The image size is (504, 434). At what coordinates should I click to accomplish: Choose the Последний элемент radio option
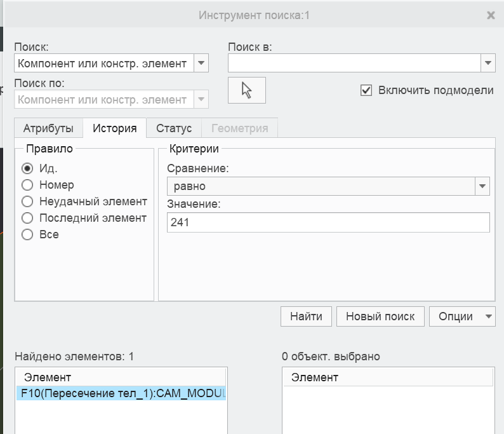pos(27,218)
